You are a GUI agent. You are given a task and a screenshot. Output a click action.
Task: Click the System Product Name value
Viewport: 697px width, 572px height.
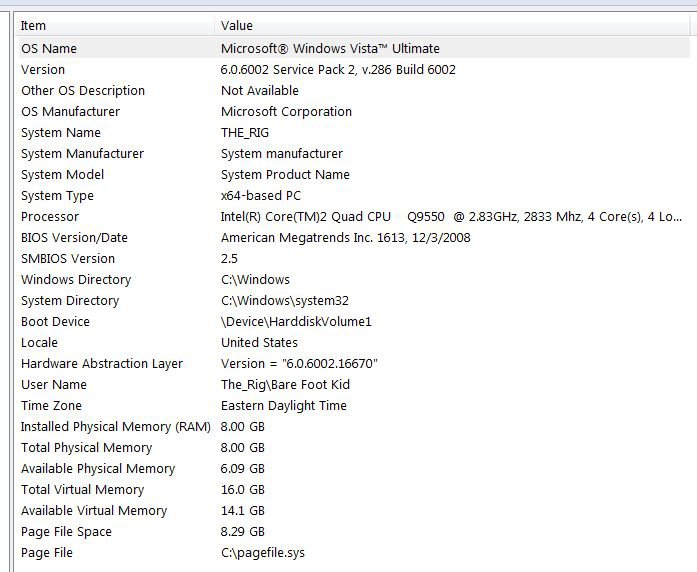click(285, 175)
